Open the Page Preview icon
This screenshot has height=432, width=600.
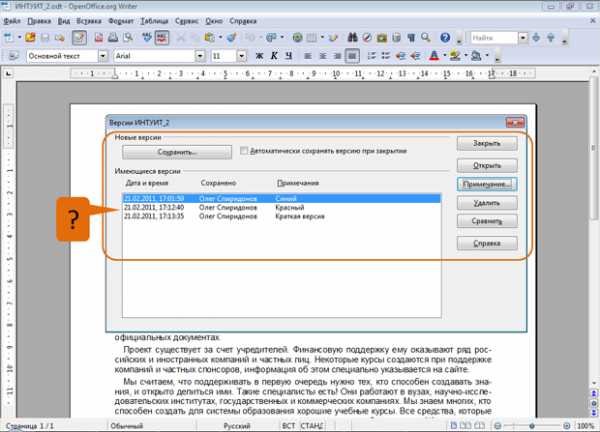coord(128,37)
